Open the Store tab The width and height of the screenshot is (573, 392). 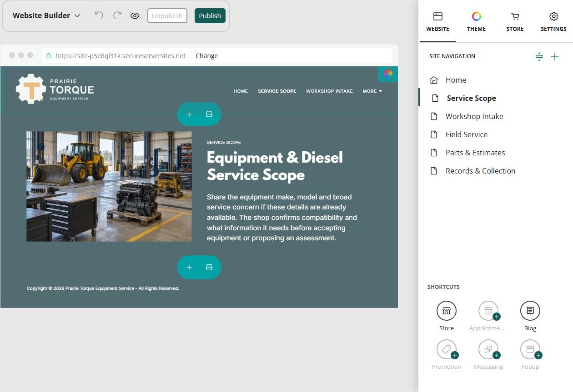pos(515,22)
